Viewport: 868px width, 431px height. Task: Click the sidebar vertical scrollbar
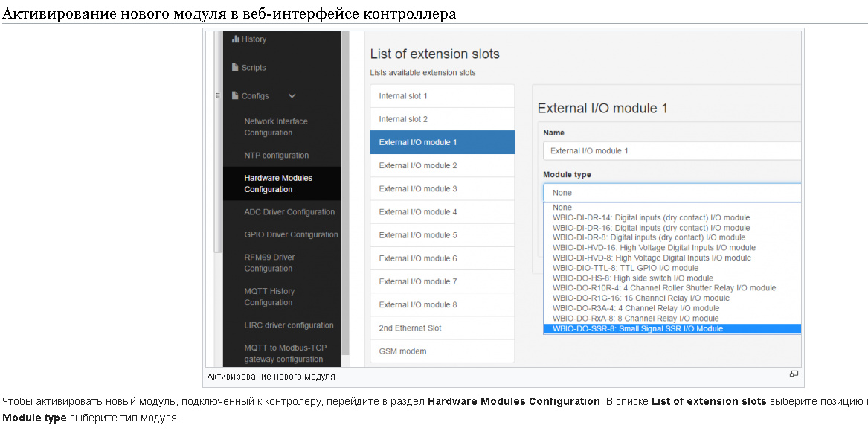pos(218,149)
